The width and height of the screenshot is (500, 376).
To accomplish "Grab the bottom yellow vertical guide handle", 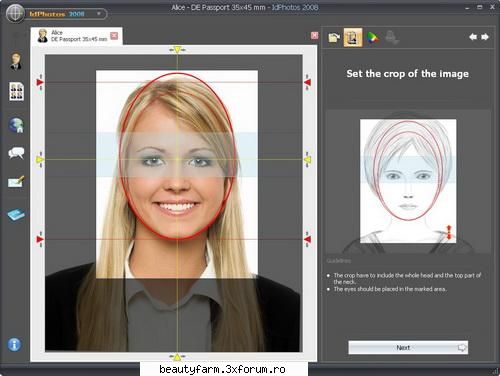I will (x=177, y=357).
